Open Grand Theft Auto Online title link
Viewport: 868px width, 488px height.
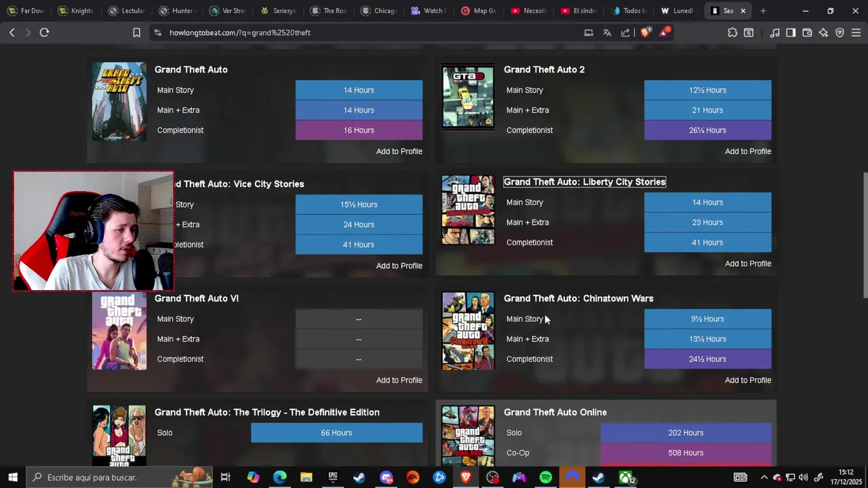[555, 412]
